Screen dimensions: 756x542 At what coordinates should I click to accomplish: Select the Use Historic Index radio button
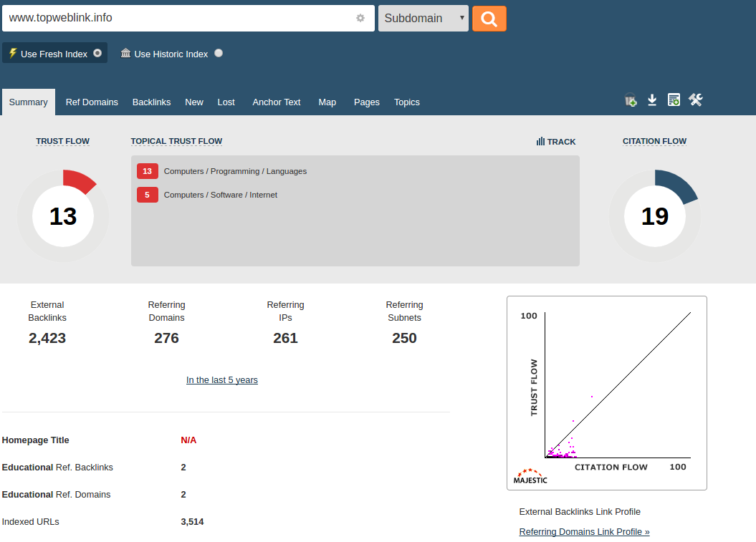tap(219, 53)
